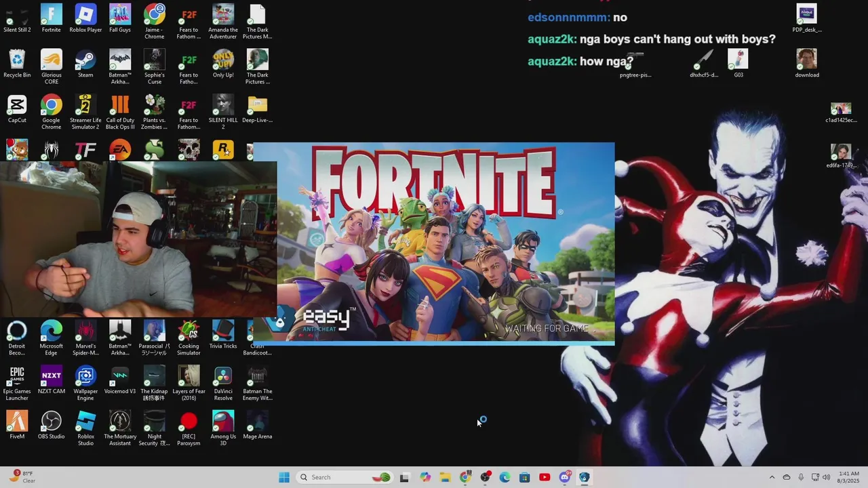Select Streamer Life Simulator 2 icon

pos(85,112)
